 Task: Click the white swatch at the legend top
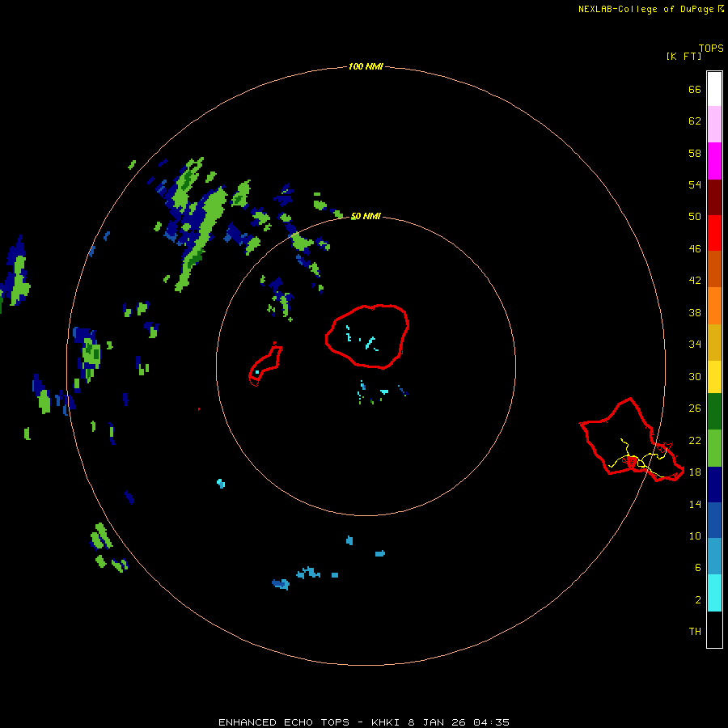coord(714,89)
